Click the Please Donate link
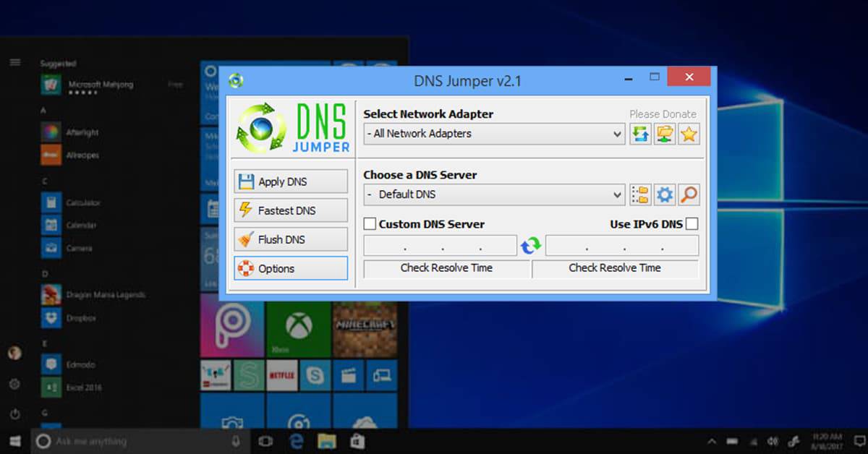 point(663,114)
